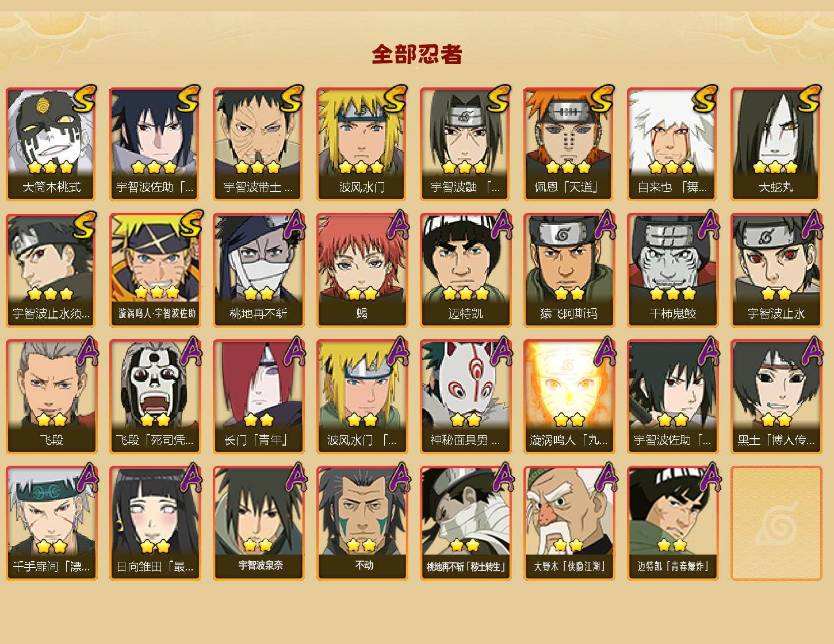834x644 pixels.
Task: Click the 大蛇丸 character portrait
Action: [x=776, y=144]
